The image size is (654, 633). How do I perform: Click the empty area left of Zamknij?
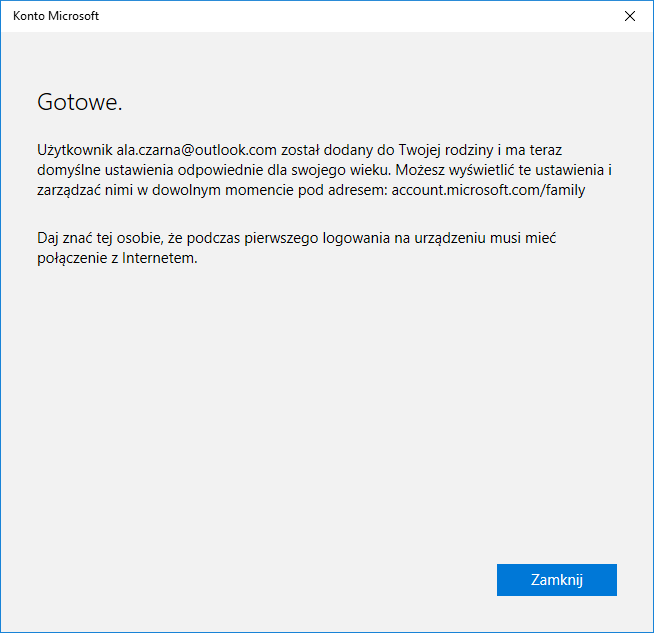(x=300, y=580)
